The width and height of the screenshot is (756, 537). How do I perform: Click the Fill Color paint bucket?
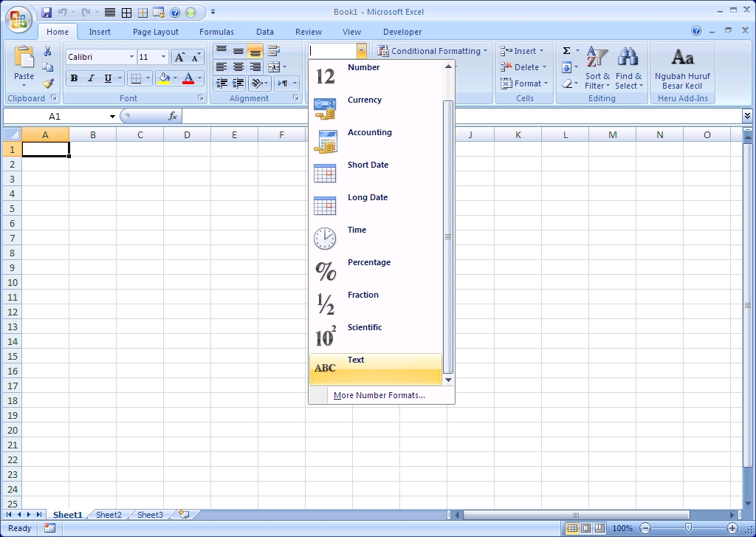164,78
